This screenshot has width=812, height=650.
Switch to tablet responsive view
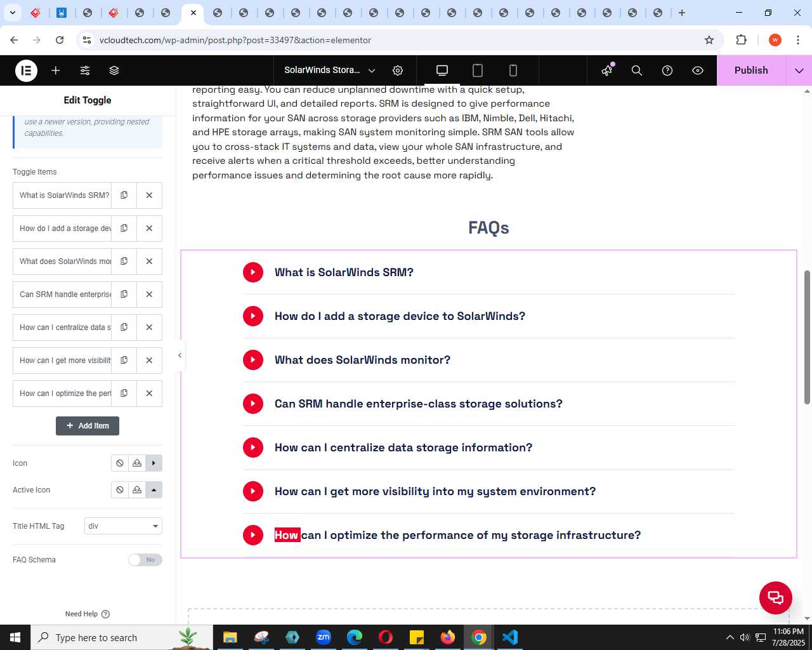[478, 70]
